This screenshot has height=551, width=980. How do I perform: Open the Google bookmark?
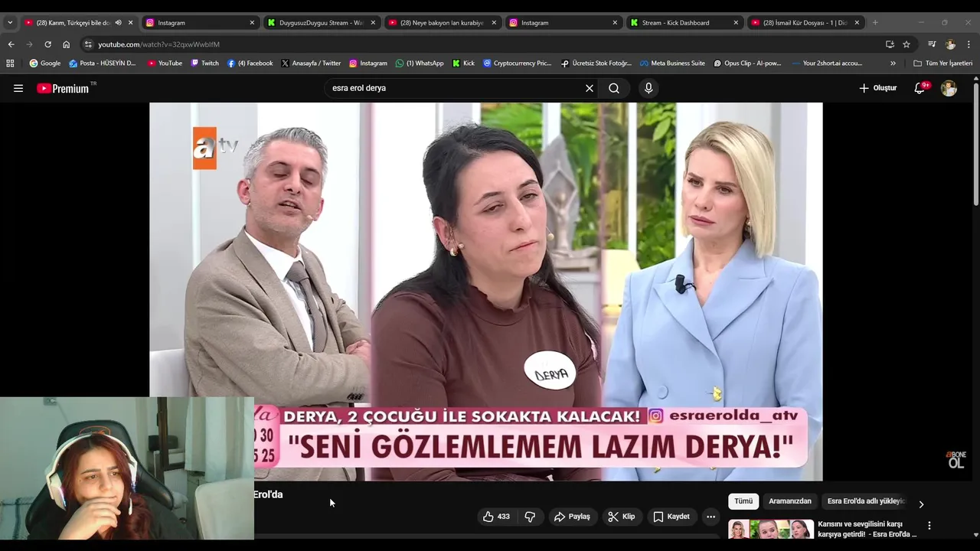[x=45, y=64]
